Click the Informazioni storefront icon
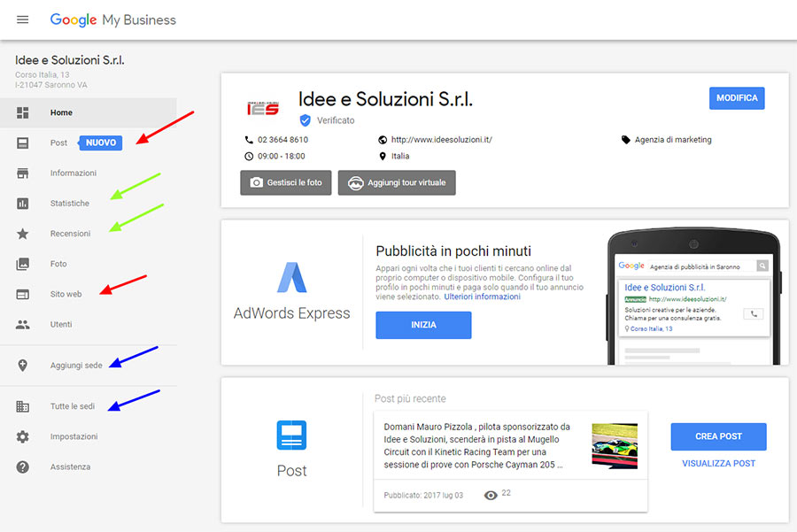 click(22, 173)
